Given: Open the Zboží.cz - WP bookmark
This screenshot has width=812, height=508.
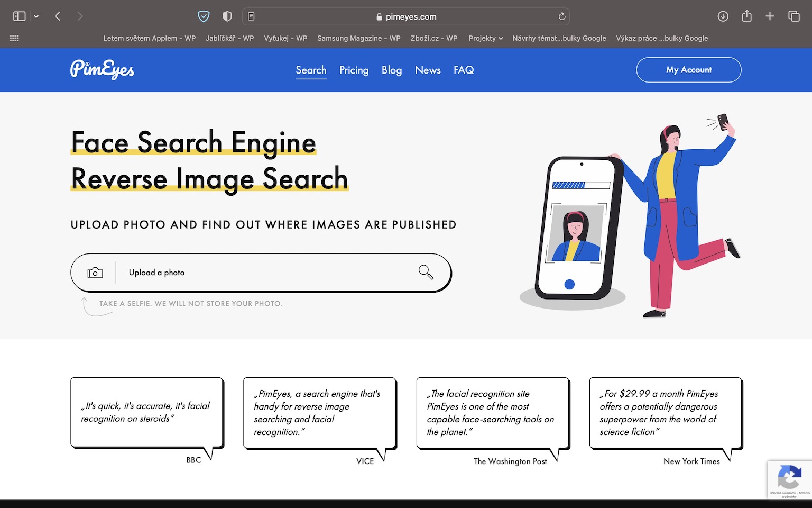Looking at the screenshot, I should (433, 38).
